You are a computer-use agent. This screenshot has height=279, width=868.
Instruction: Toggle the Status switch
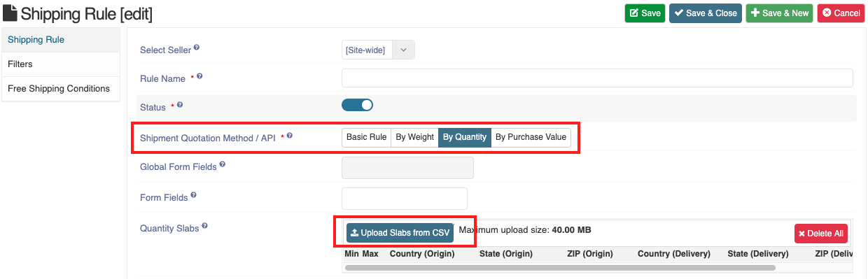pos(357,105)
